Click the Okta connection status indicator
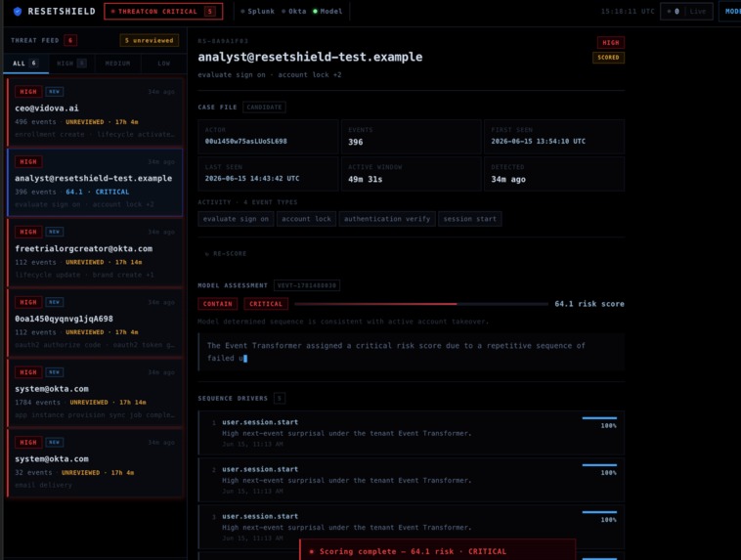The width and height of the screenshot is (741, 560). click(294, 12)
